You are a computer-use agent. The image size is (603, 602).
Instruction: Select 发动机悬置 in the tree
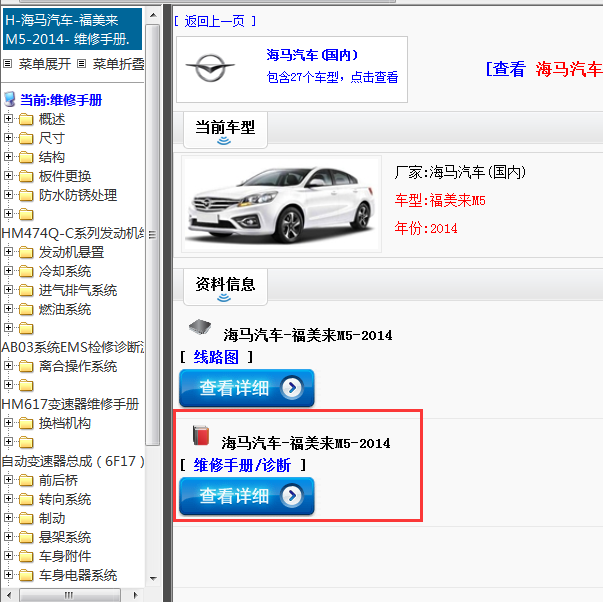point(72,252)
